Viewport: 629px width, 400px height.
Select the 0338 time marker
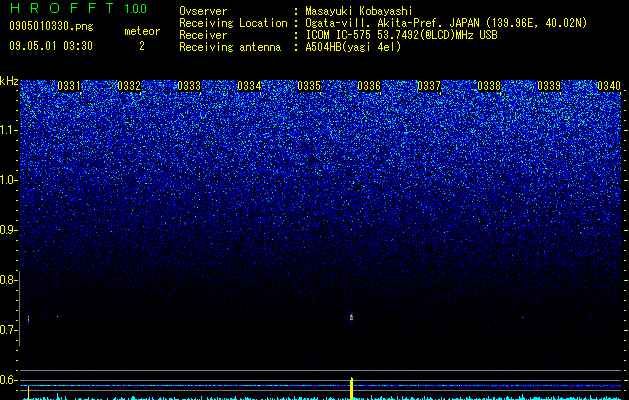coord(489,86)
